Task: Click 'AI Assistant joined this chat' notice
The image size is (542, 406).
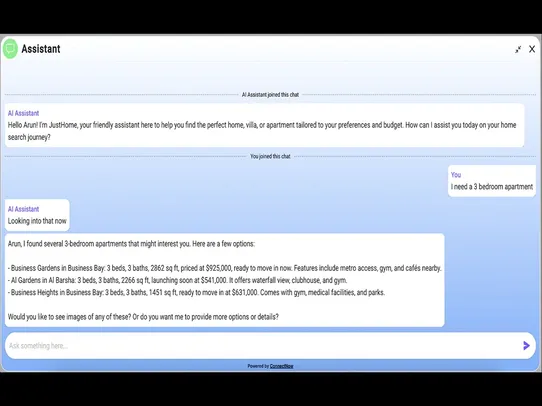Action: pyautogui.click(x=270, y=94)
